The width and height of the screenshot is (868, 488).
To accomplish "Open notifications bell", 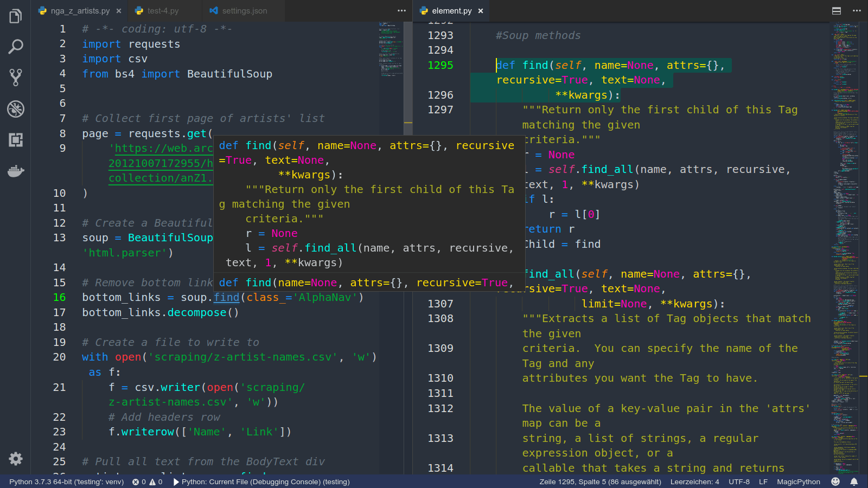I will (x=854, y=481).
